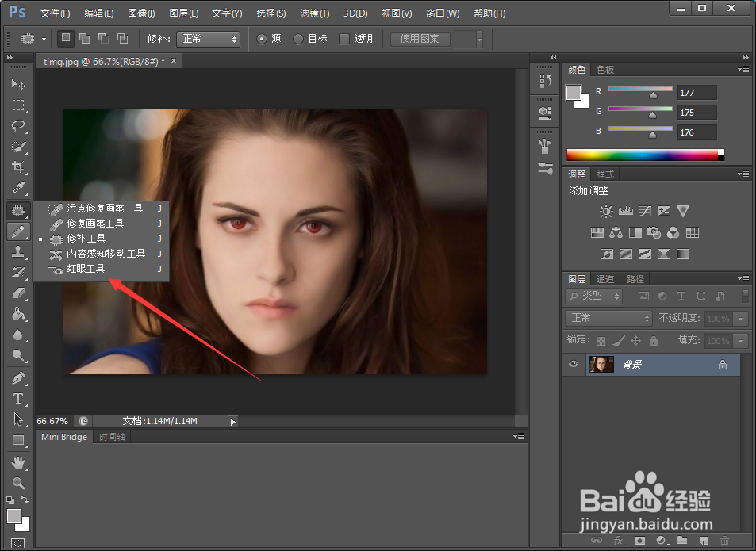Select the Lasso tool

point(18,126)
